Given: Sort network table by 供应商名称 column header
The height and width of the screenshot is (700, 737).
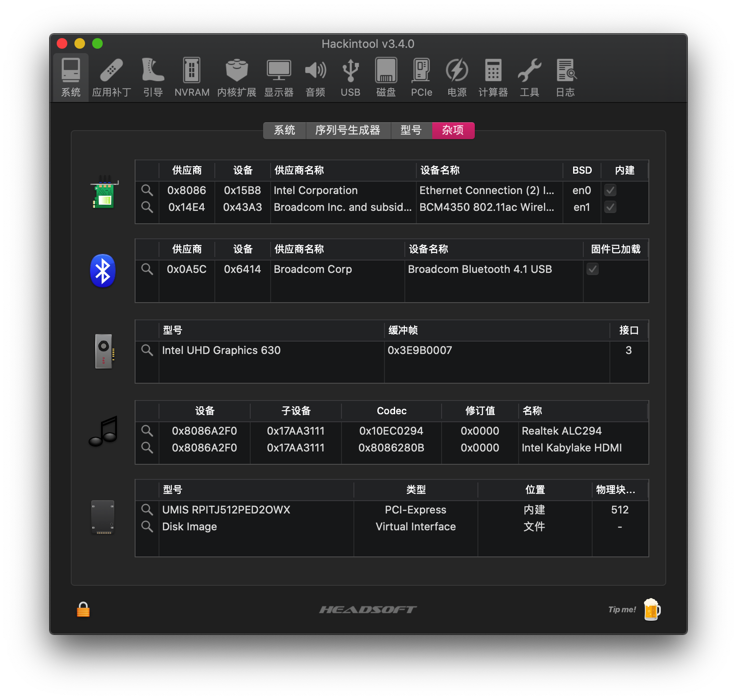Looking at the screenshot, I should [343, 171].
